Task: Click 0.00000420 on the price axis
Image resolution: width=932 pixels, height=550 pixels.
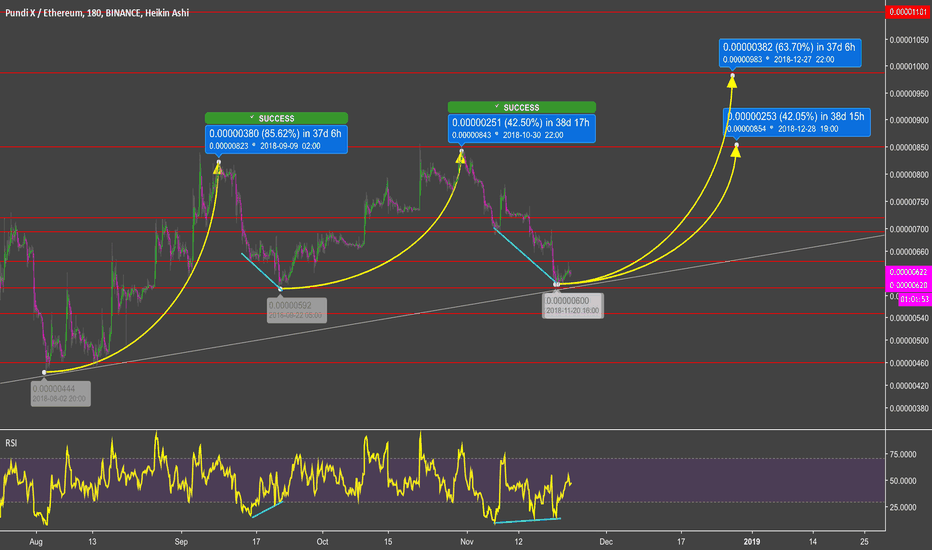Action: [909, 386]
